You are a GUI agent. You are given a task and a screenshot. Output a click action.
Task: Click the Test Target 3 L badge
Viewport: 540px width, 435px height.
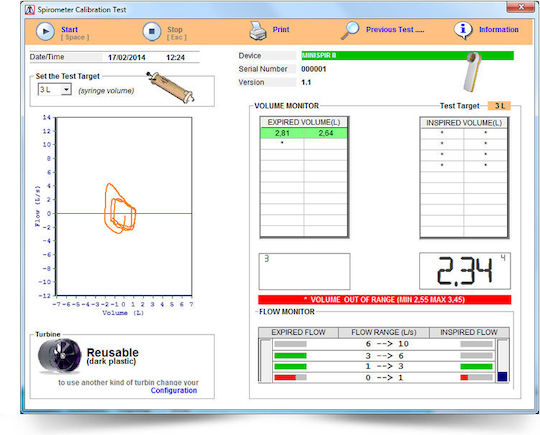(499, 106)
